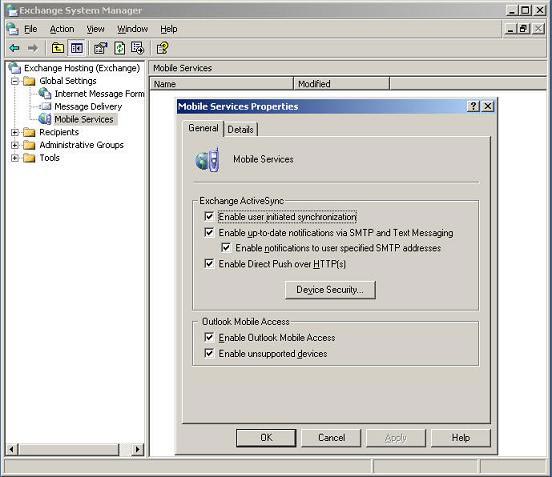Open Device Security settings
552x477 pixels.
coord(330,290)
